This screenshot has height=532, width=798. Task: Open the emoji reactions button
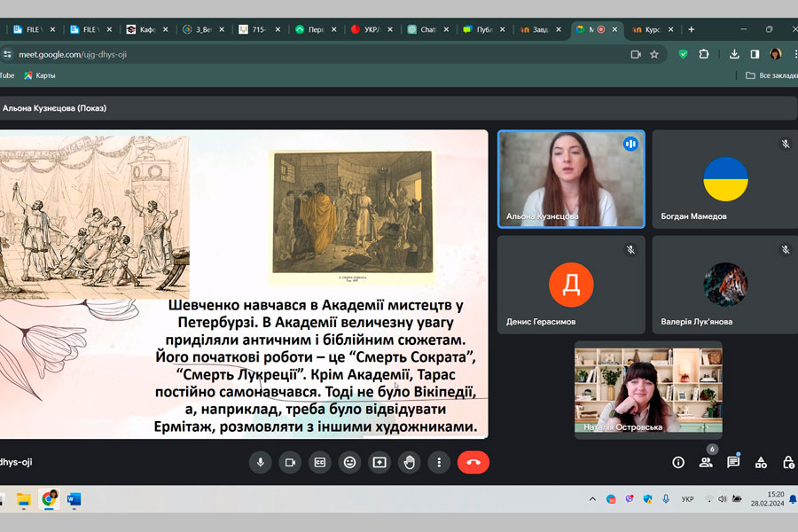click(x=349, y=462)
